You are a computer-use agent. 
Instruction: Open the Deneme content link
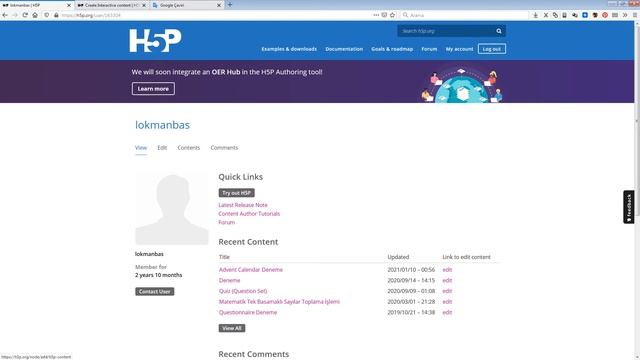[x=229, y=280]
